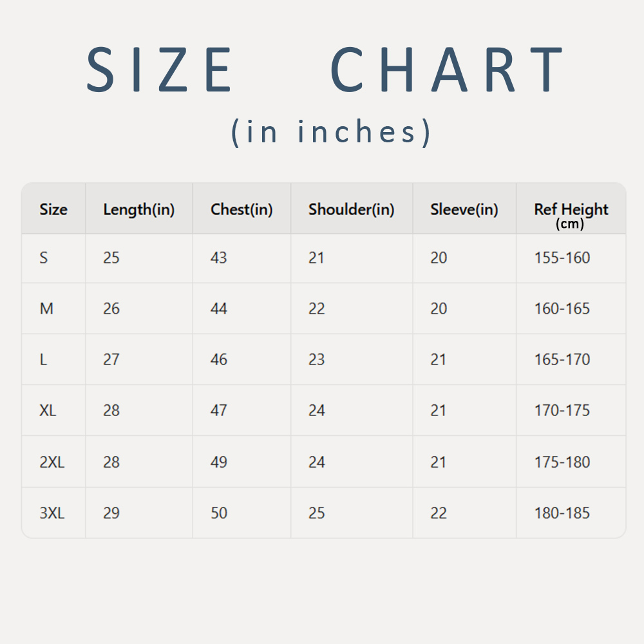Select the Ref Height (cm) column header

pyautogui.click(x=571, y=216)
